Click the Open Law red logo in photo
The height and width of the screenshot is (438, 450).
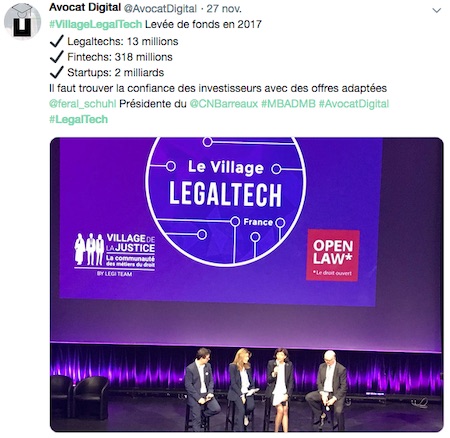tap(333, 255)
